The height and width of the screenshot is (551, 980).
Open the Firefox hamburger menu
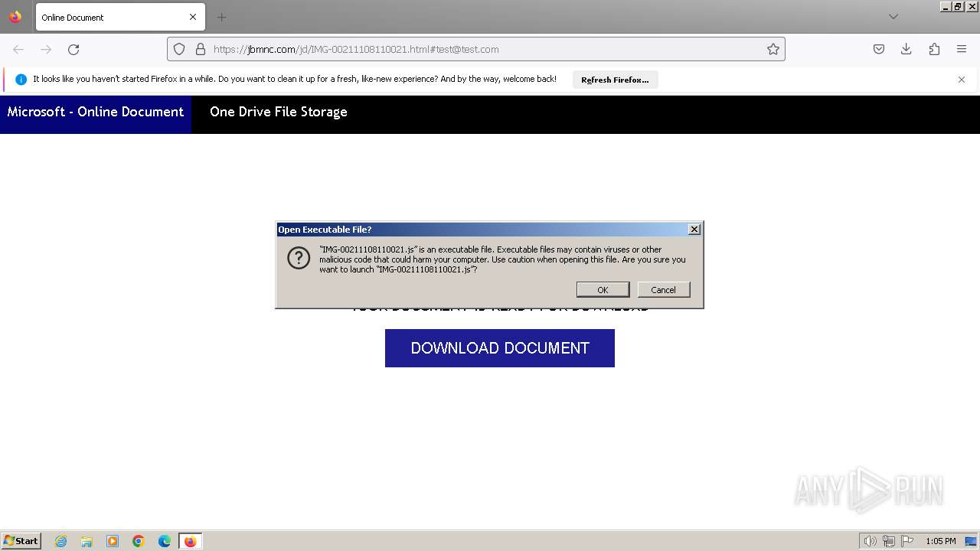962,49
